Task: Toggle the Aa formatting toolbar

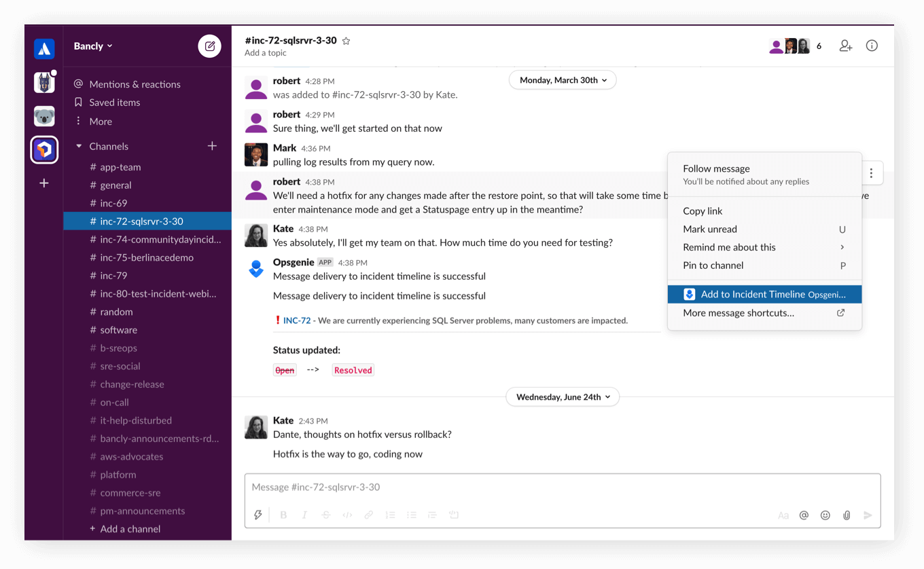Action: click(783, 515)
